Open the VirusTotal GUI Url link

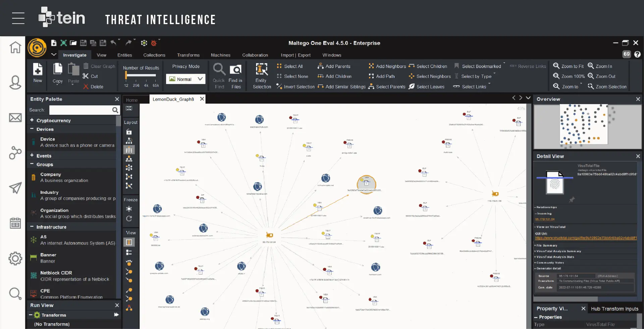(585, 238)
